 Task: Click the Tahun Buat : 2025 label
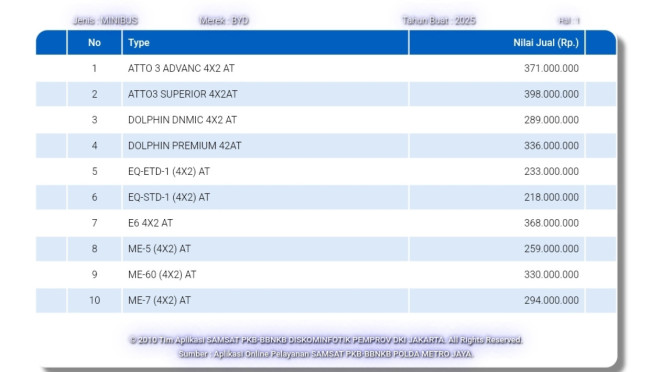pos(439,21)
